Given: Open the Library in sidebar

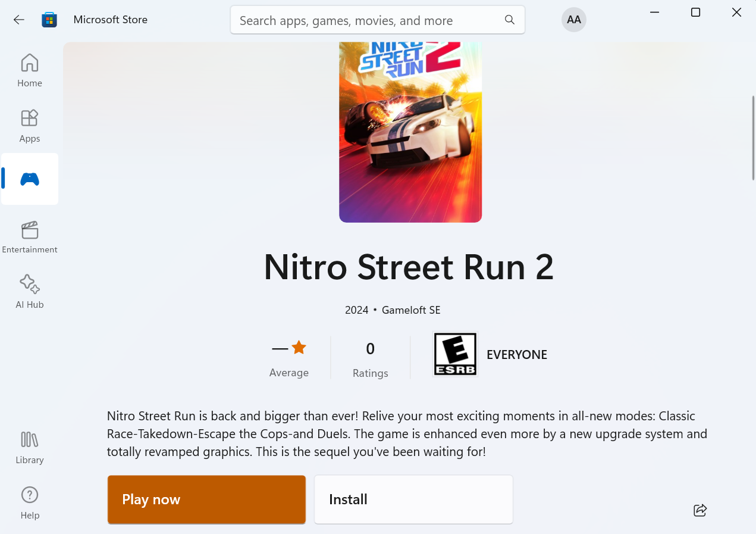Looking at the screenshot, I should (30, 448).
